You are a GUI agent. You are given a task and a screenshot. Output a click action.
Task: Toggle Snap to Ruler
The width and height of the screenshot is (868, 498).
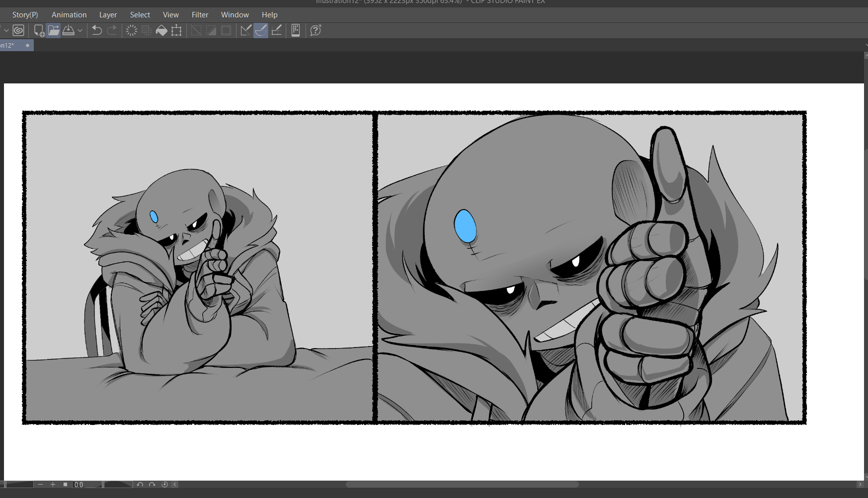point(246,31)
